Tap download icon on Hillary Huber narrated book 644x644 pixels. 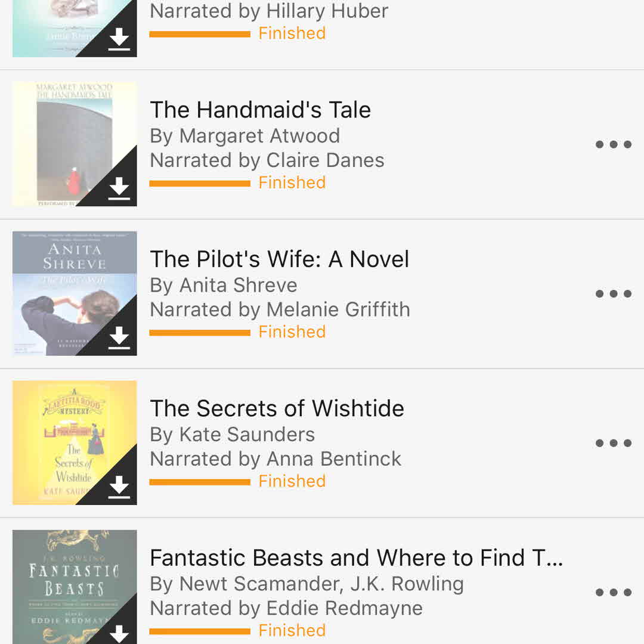click(119, 39)
